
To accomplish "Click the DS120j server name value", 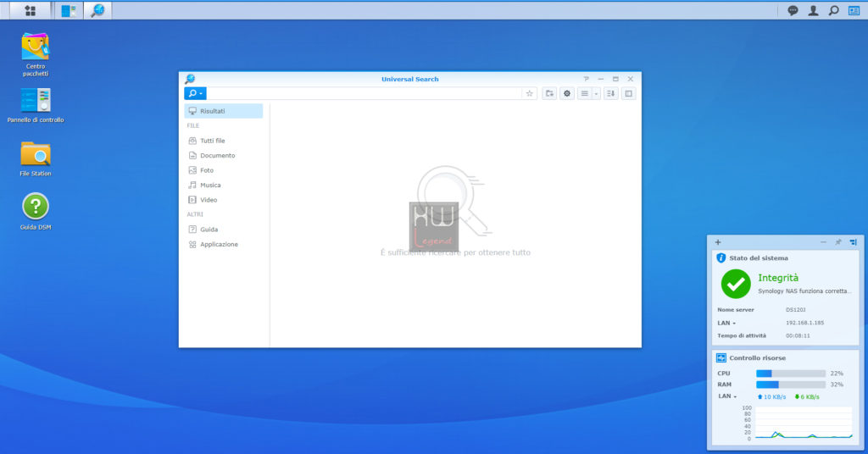I will pyautogui.click(x=795, y=310).
